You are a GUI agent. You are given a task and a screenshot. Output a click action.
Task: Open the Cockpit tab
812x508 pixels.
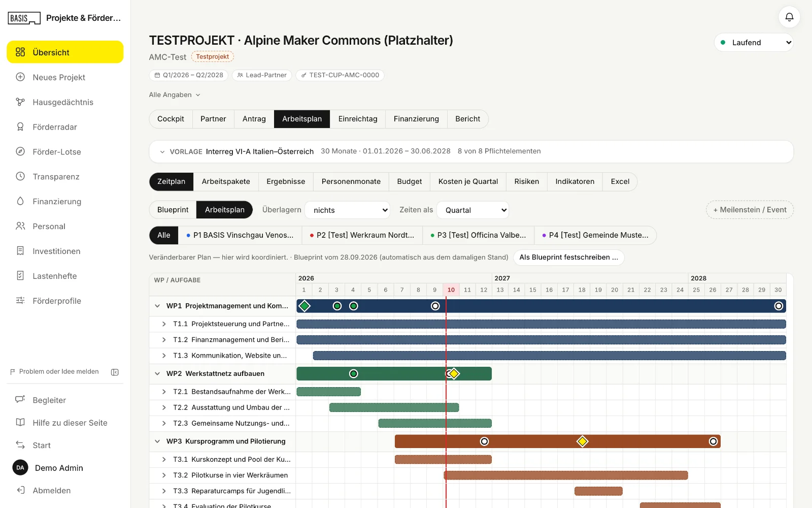tap(171, 119)
